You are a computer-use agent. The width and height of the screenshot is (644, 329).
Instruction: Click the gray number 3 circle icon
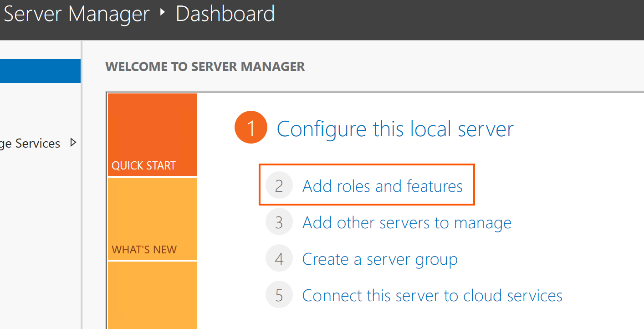[x=279, y=222]
